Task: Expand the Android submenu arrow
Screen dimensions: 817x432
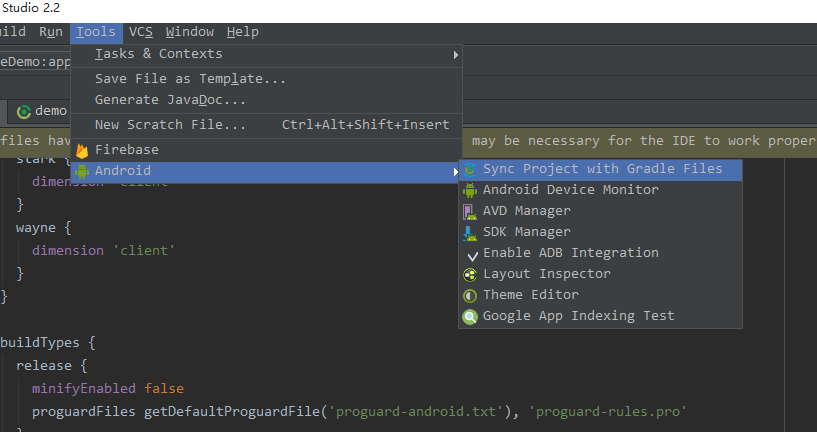Action: (x=455, y=171)
